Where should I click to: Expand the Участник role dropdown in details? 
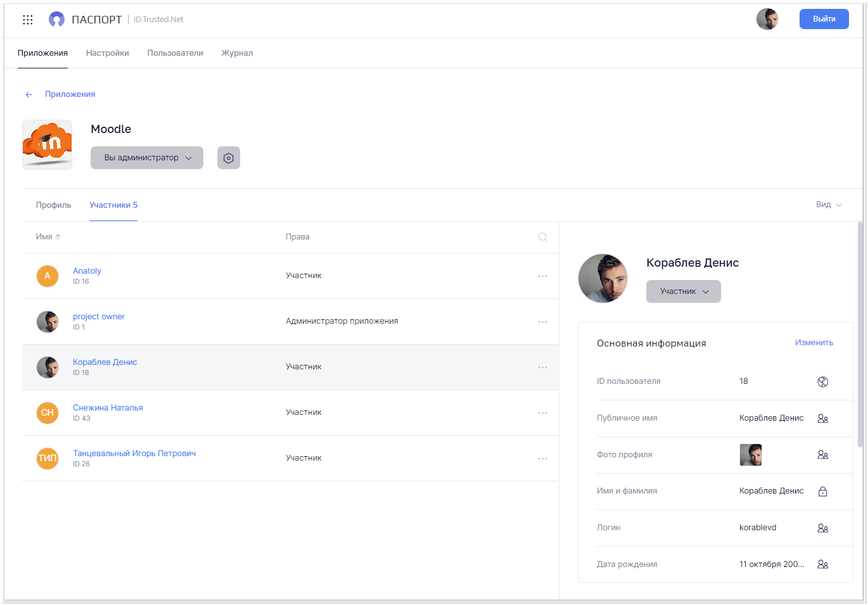pyautogui.click(x=684, y=291)
